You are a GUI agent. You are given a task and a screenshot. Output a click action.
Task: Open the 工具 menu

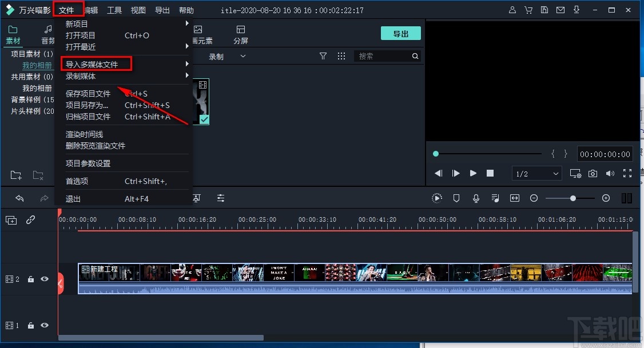[x=114, y=10]
